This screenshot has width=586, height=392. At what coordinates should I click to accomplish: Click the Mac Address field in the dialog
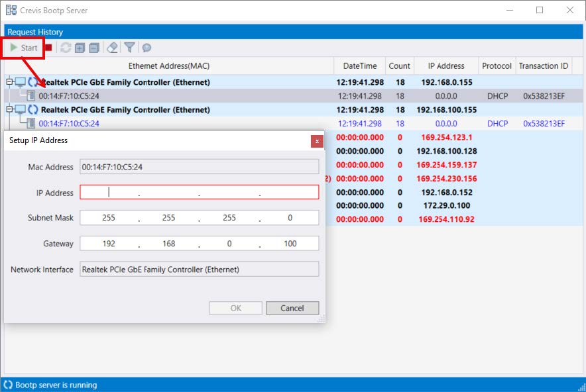click(199, 167)
